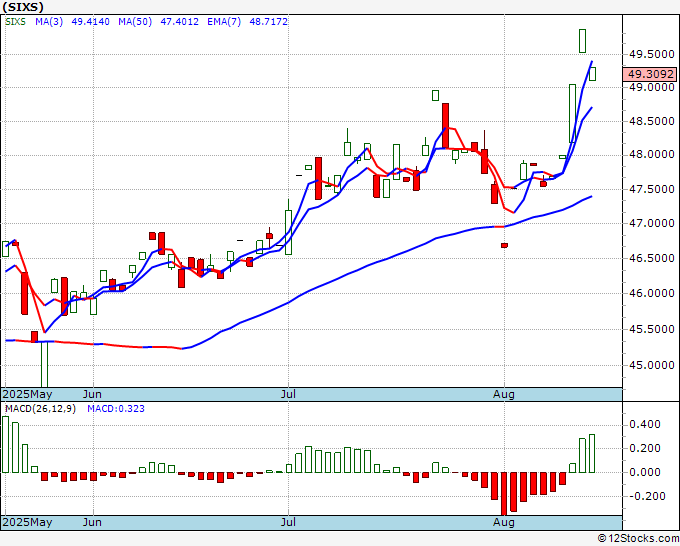This screenshot has height=546, width=680.
Task: Click Aug on the MACD panel axis
Action: (x=503, y=522)
